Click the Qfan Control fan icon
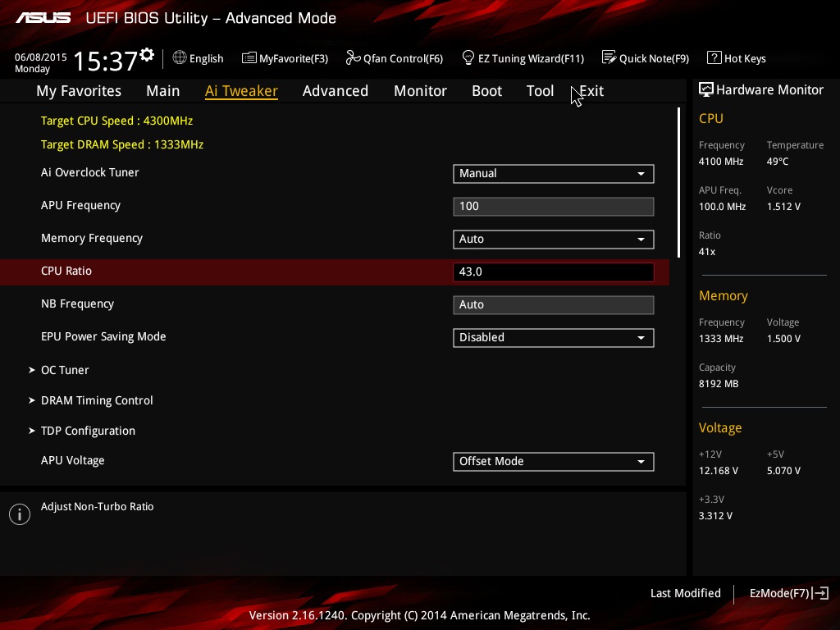The width and height of the screenshot is (840, 630). tap(353, 57)
